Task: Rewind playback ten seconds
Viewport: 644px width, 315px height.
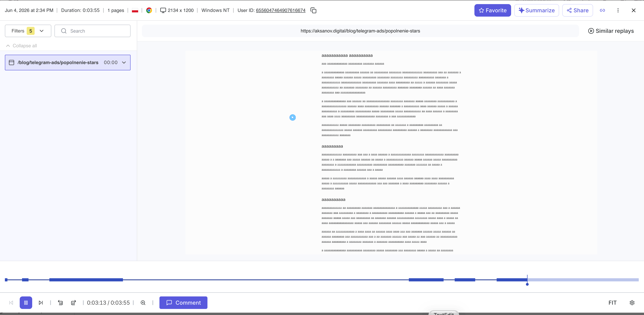Action: (60, 302)
